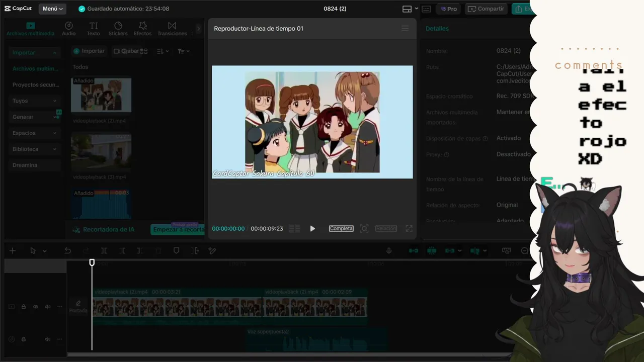644x362 pixels.
Task: Switch the media view to grid
Action: point(144,51)
